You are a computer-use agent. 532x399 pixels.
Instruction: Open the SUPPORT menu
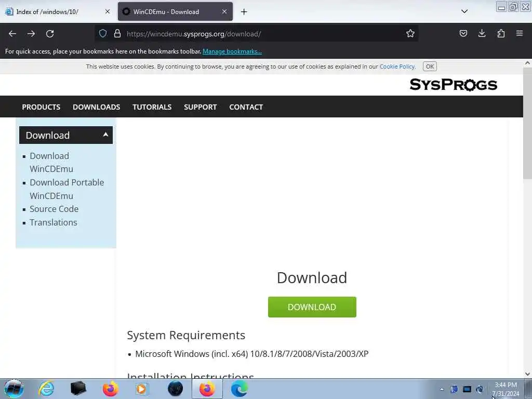pyautogui.click(x=200, y=107)
